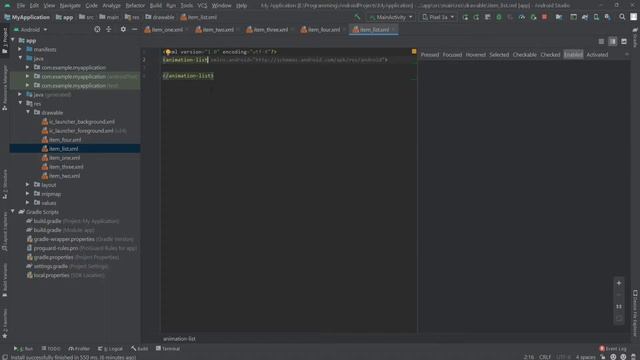Click the Zoom In plus icon in preview

click(619, 283)
